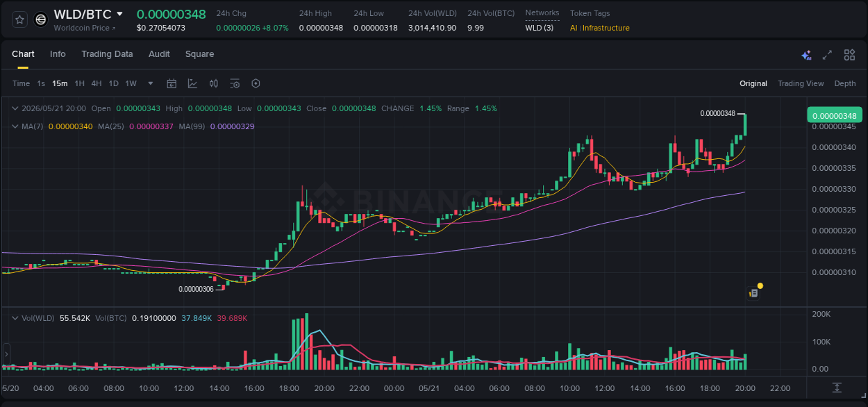Click the 0.00000330 price axis label
Image resolution: width=868 pixels, height=407 pixels.
(x=834, y=189)
